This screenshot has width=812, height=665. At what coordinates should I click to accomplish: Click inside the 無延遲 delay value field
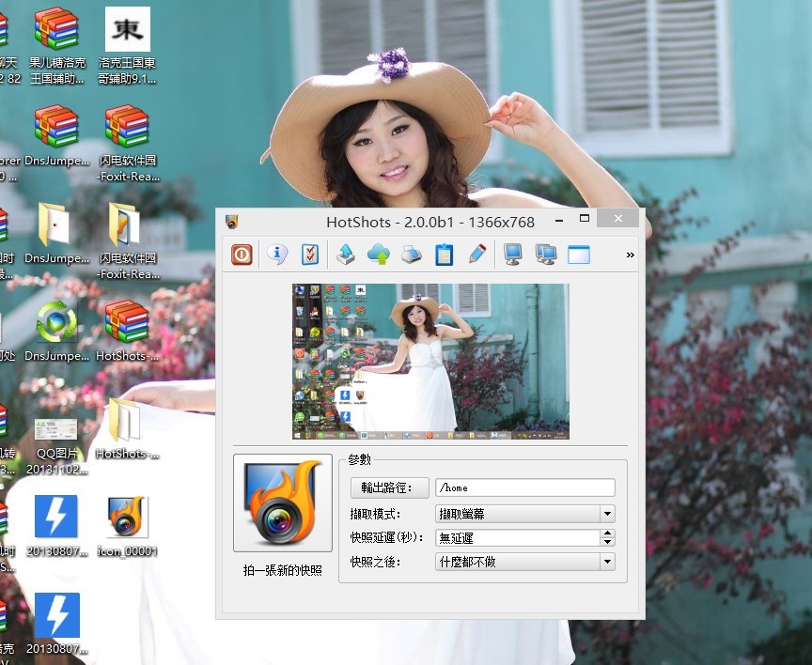point(518,538)
